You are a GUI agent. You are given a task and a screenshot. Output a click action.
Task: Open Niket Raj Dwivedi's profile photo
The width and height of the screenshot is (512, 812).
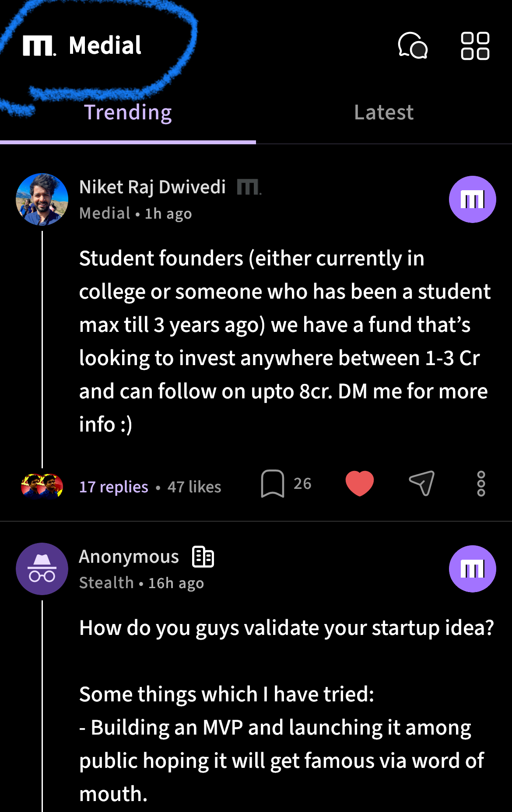tap(42, 199)
